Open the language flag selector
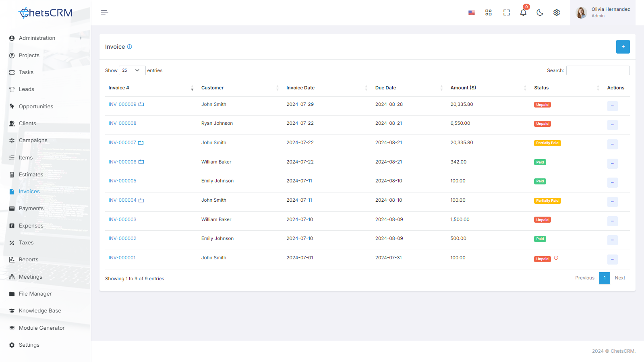 [x=472, y=13]
